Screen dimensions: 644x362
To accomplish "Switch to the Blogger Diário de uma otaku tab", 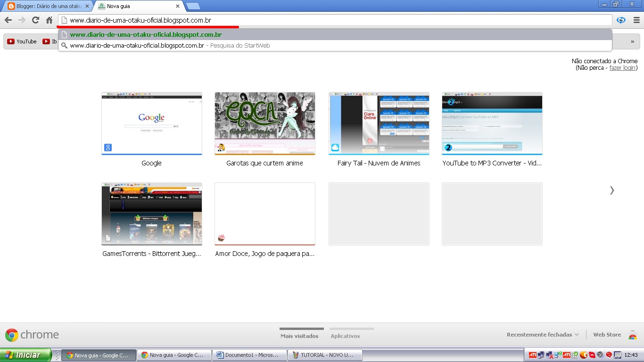I will (47, 6).
